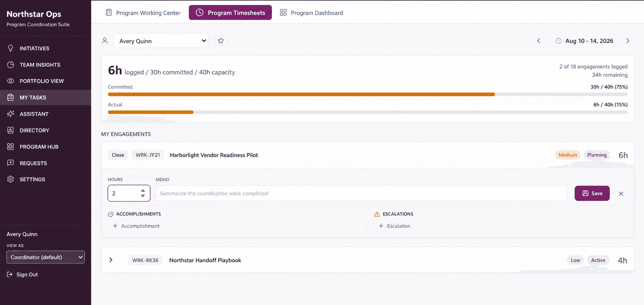This screenshot has height=305, width=644.
Task: Click the Settings gear icon
Action: point(11,179)
